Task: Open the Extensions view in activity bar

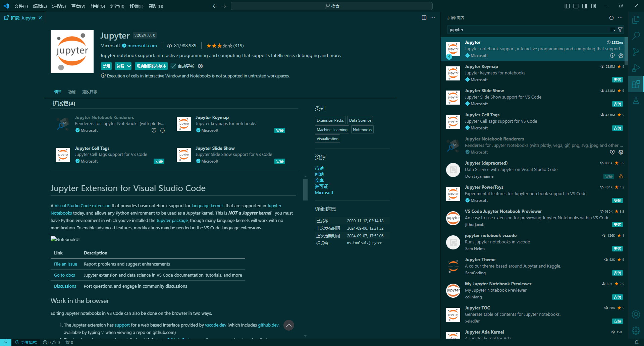Action: (x=636, y=84)
